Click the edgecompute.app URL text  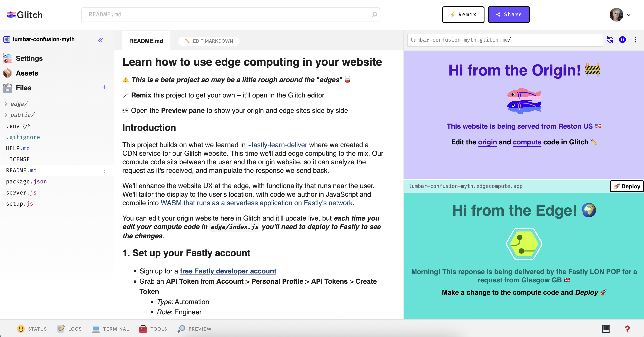pyautogui.click(x=465, y=186)
